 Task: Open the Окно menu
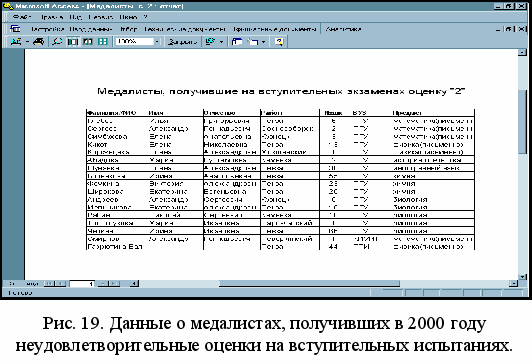point(128,17)
